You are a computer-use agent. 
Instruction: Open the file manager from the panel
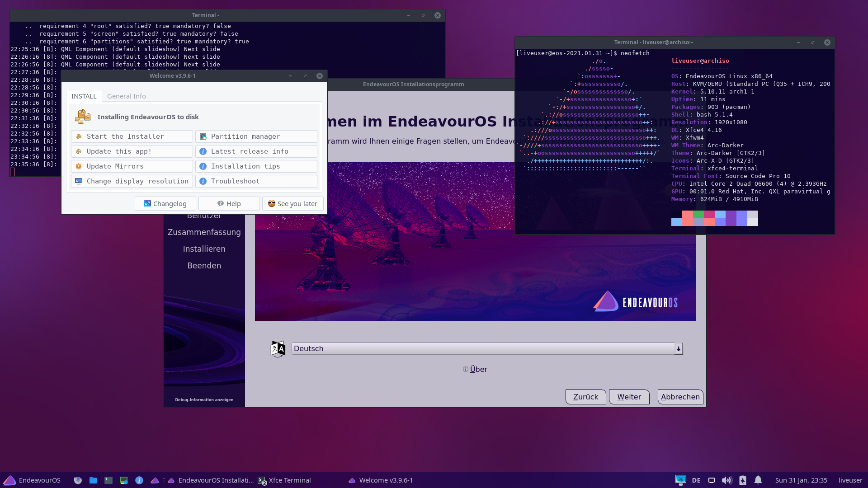click(93, 480)
